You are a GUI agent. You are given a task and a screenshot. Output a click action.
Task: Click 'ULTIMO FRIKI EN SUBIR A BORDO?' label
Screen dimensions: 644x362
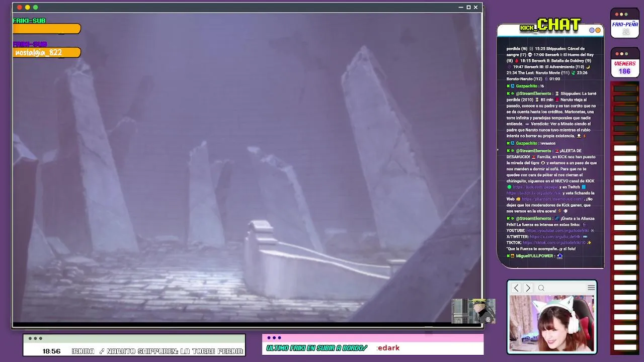pos(317,348)
